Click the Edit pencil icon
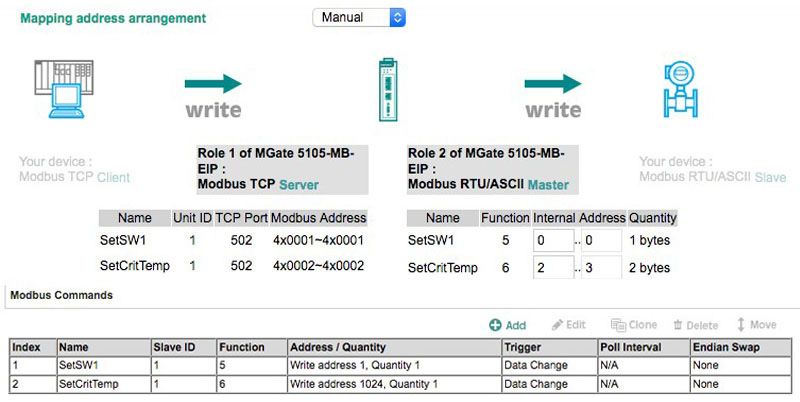This screenshot has width=800, height=402. [558, 324]
